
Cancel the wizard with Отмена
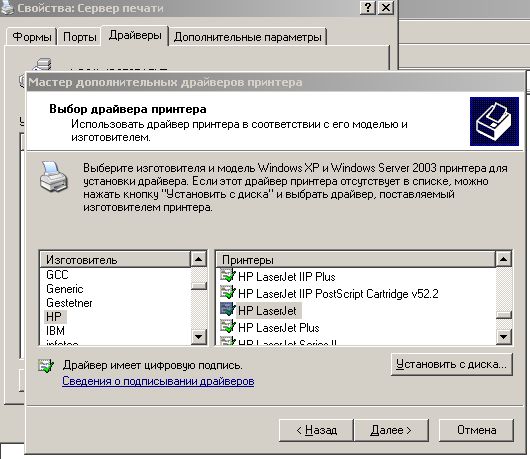coord(476,430)
